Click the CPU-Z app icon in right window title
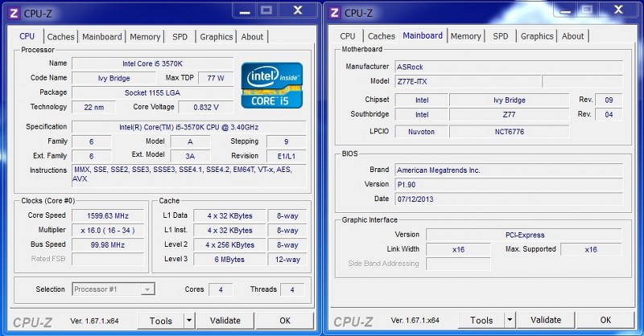The width and height of the screenshot is (644, 336). pyautogui.click(x=334, y=13)
